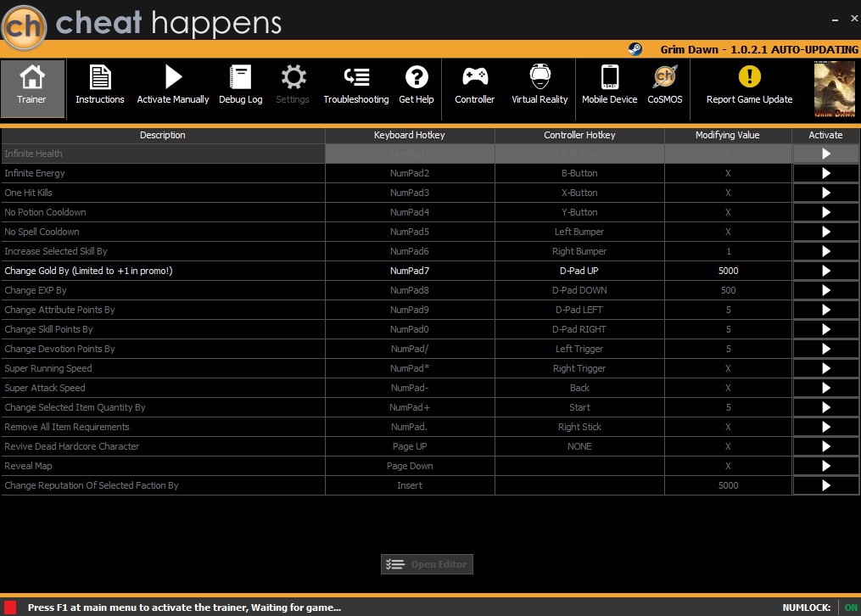The width and height of the screenshot is (861, 616).
Task: Open Controller settings
Action: (475, 85)
